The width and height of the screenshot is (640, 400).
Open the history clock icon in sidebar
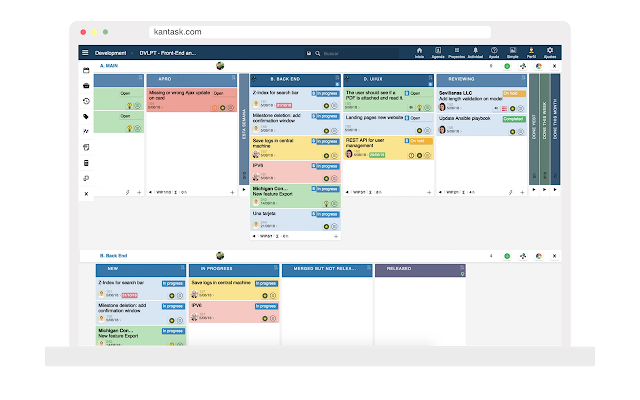coord(86,101)
